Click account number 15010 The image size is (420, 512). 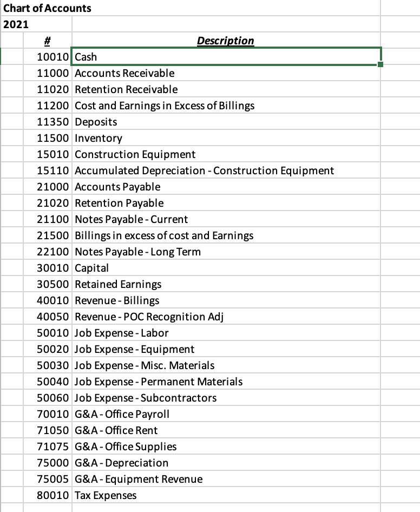(x=47, y=154)
